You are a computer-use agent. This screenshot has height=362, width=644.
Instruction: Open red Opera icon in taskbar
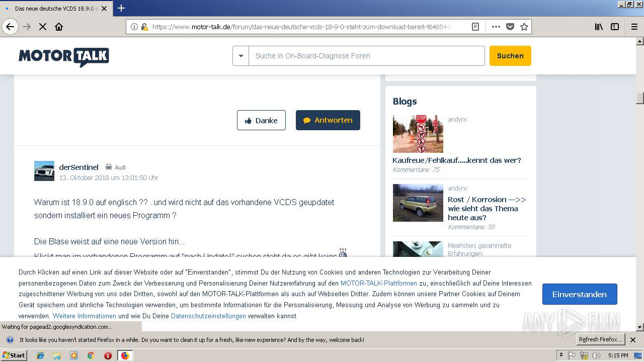[108, 355]
